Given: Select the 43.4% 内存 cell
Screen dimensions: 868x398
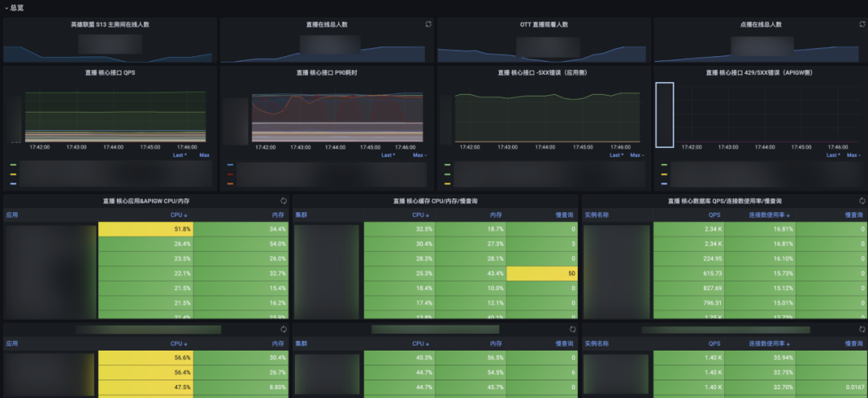Looking at the screenshot, I should pos(470,273).
